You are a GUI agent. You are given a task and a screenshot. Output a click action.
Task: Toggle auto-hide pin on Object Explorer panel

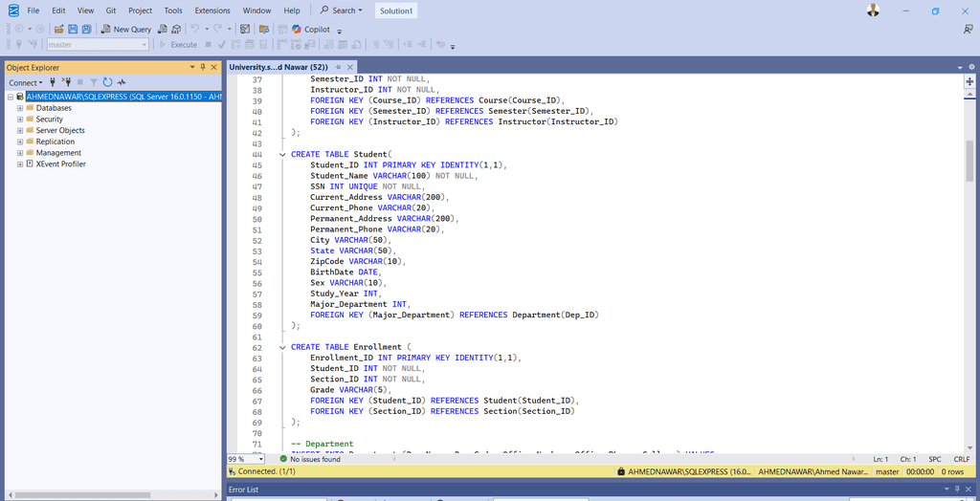coord(203,68)
